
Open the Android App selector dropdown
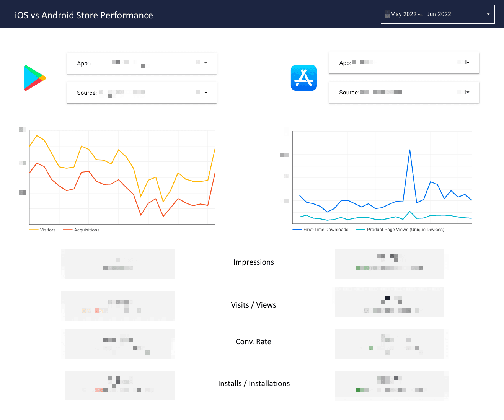[142, 63]
